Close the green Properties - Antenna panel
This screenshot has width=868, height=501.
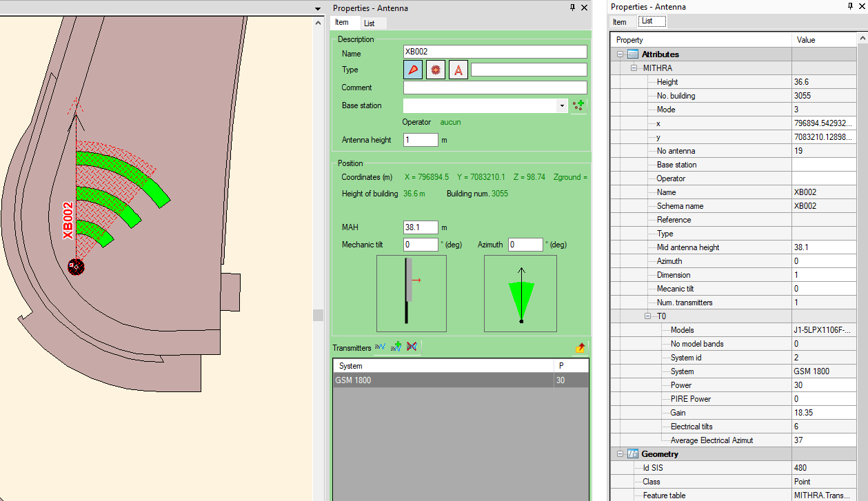click(585, 8)
